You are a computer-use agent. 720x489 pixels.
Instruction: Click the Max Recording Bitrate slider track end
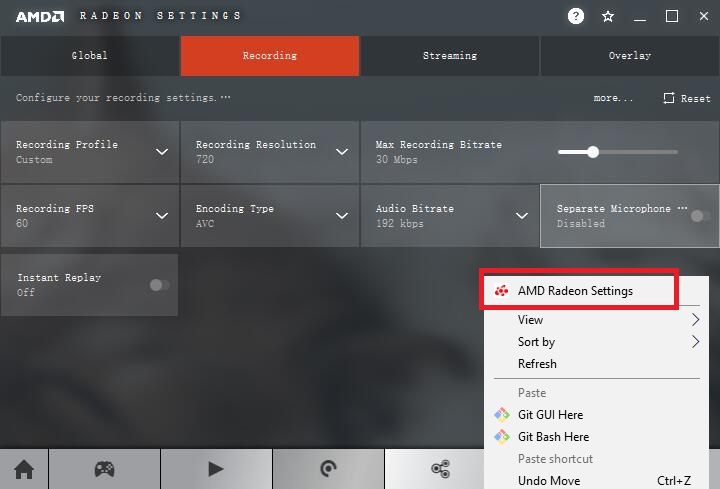676,152
